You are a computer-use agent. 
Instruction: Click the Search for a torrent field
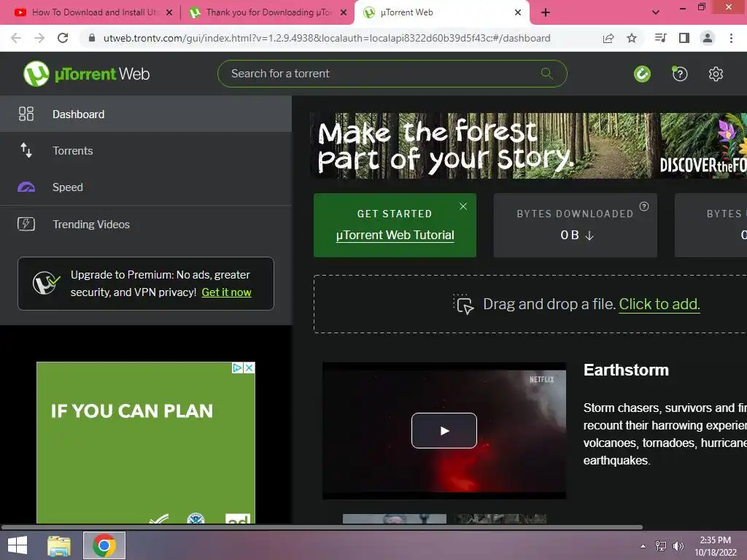392,74
